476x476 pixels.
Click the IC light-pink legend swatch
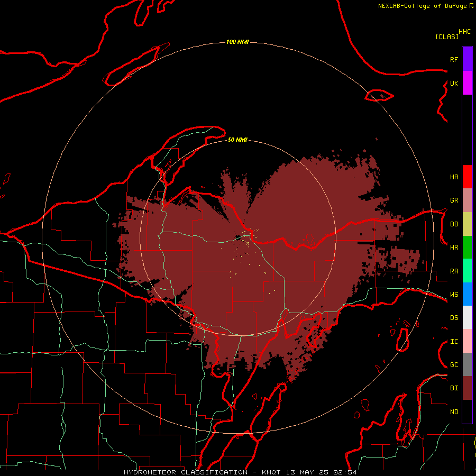467,341
